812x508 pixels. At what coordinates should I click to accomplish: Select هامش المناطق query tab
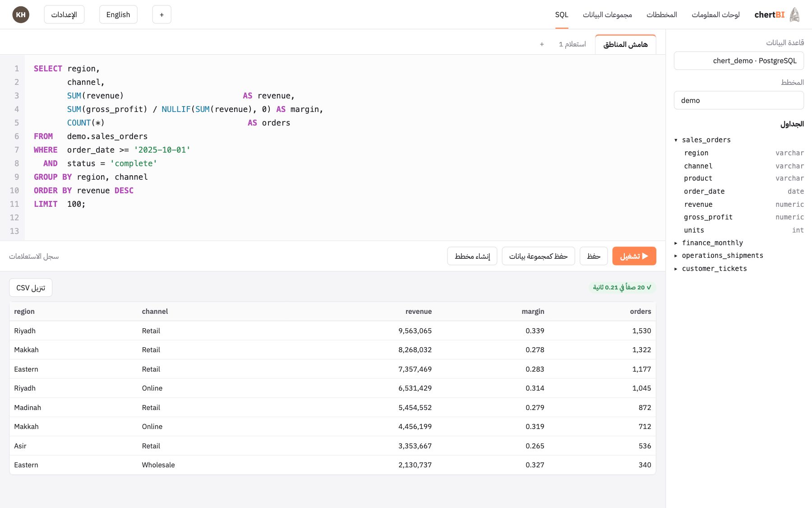(626, 44)
